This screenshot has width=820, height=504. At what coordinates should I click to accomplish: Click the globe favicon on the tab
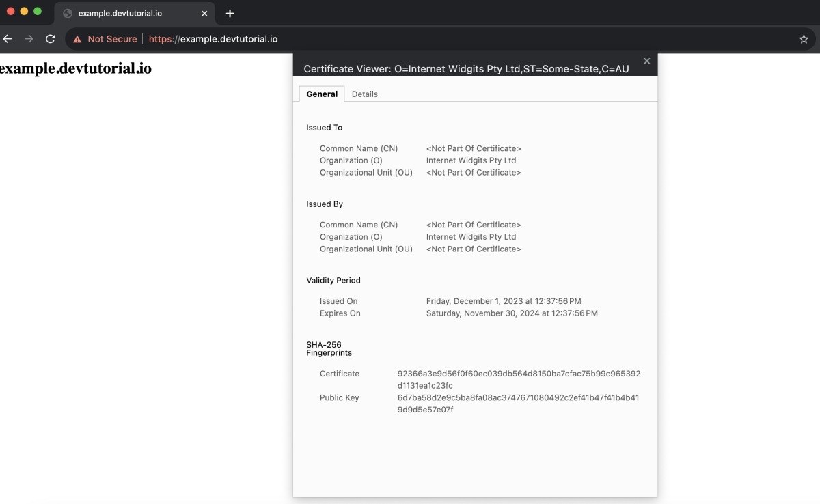[68, 13]
